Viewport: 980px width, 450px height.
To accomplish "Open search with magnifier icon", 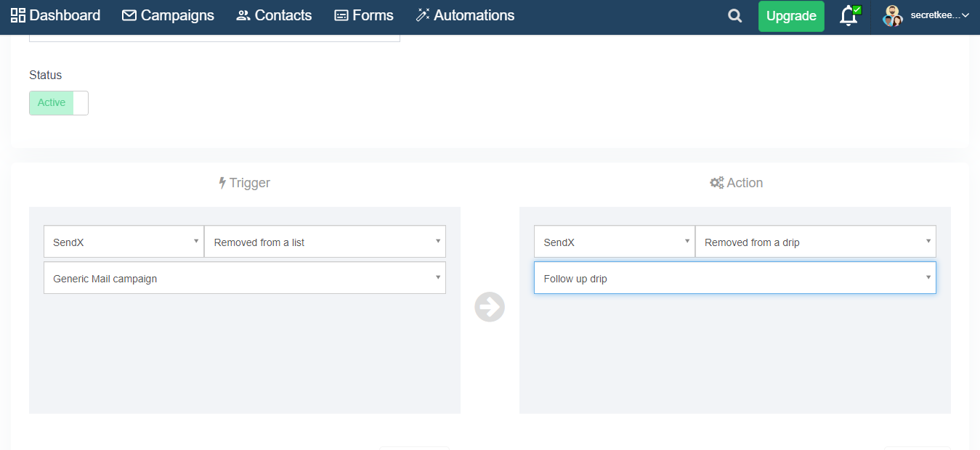I will pos(735,16).
